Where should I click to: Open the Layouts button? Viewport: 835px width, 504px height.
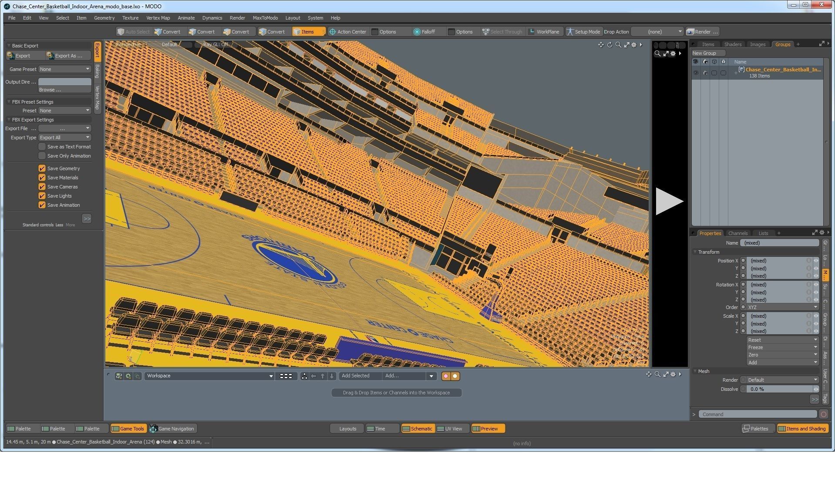click(x=347, y=429)
